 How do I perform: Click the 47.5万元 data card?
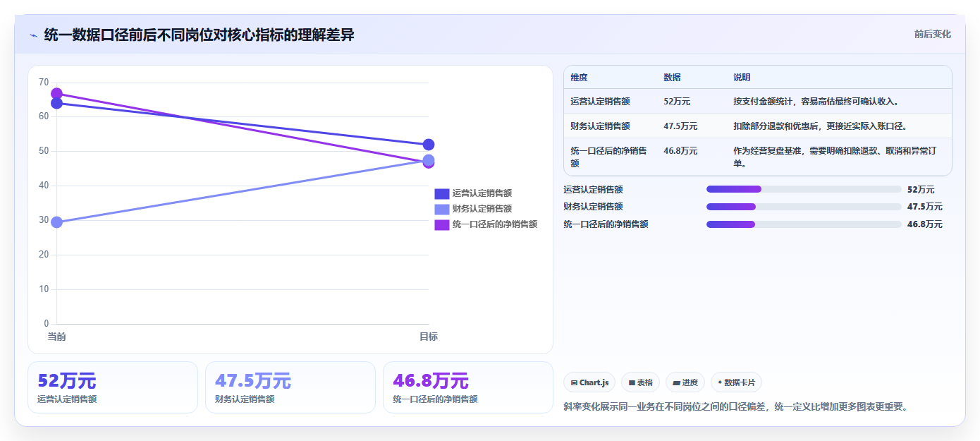290,387
